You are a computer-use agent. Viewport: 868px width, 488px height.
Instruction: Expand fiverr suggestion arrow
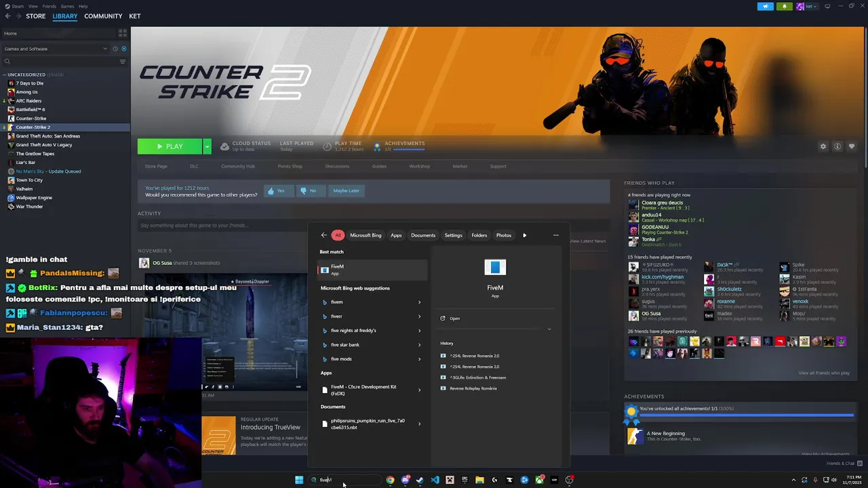click(x=419, y=317)
